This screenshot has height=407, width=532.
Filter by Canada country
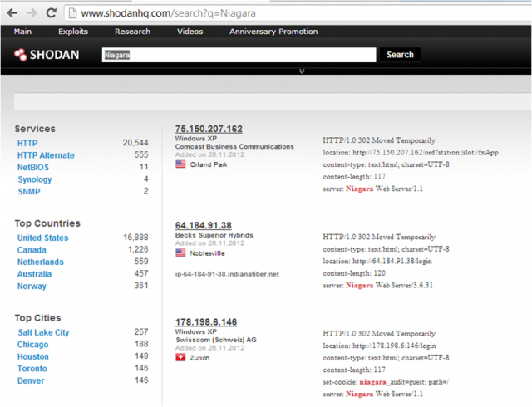pos(32,250)
